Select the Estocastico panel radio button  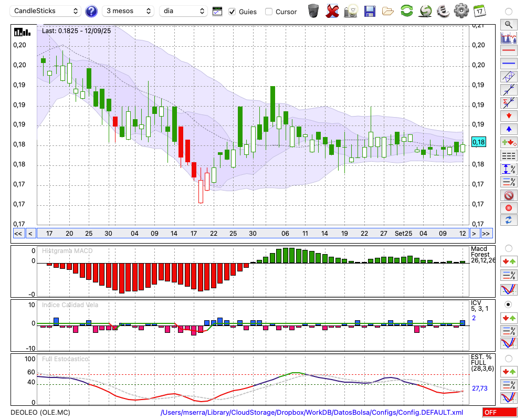click(x=509, y=359)
